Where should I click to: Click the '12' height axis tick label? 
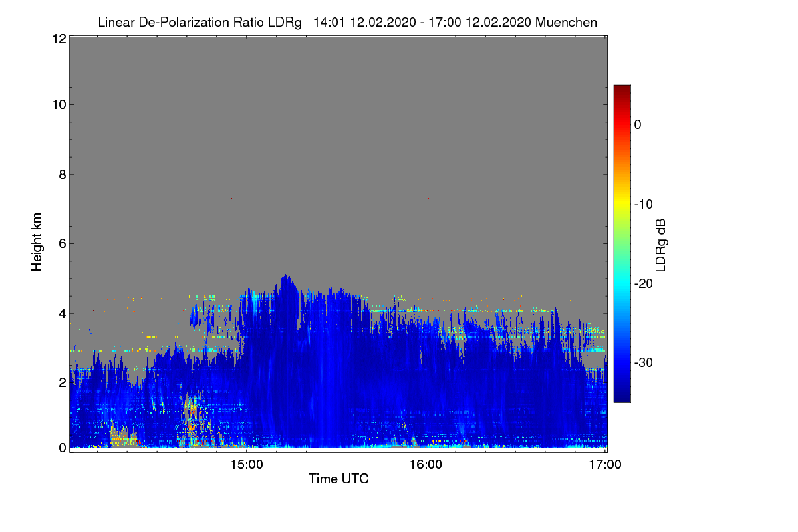coord(59,39)
